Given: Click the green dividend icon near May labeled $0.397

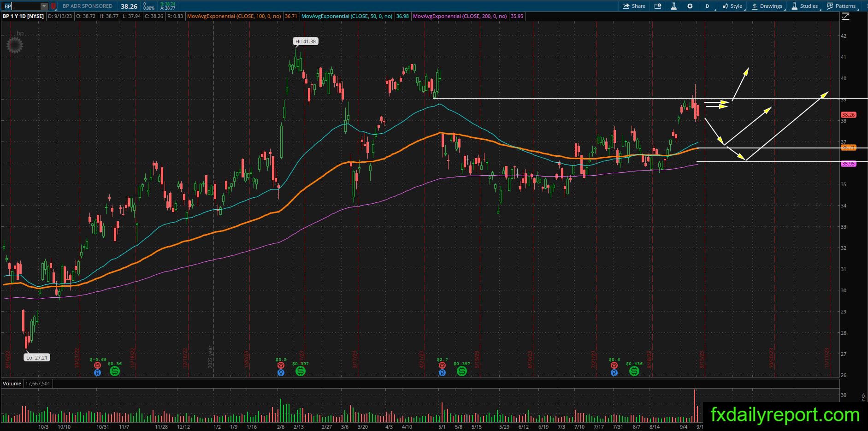Looking at the screenshot, I should 461,371.
